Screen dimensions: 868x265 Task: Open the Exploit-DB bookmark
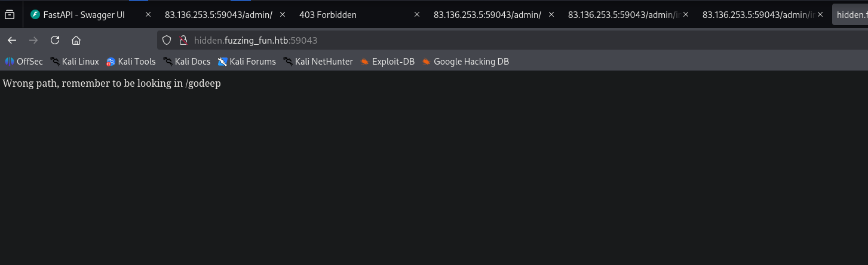387,62
